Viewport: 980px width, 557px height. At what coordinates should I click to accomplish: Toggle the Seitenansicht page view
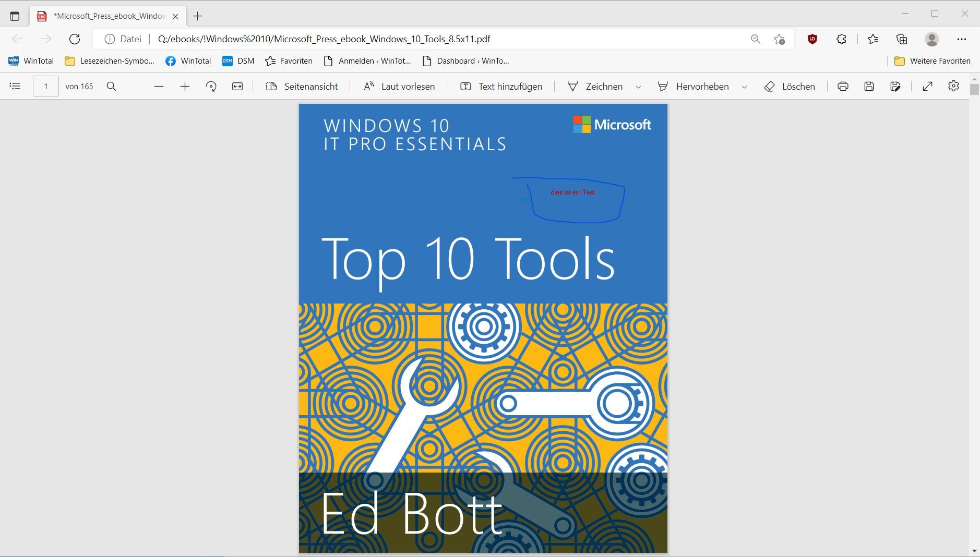[x=302, y=86]
